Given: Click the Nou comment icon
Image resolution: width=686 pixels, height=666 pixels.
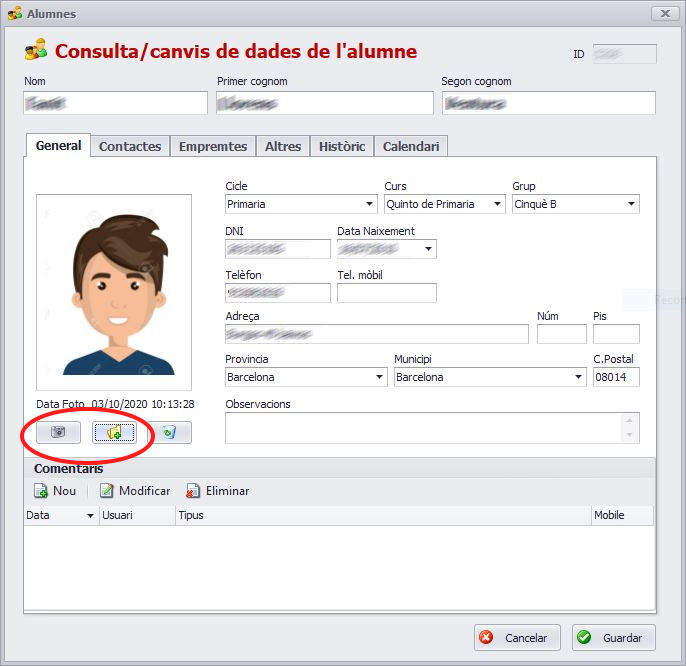Looking at the screenshot, I should coord(41,491).
